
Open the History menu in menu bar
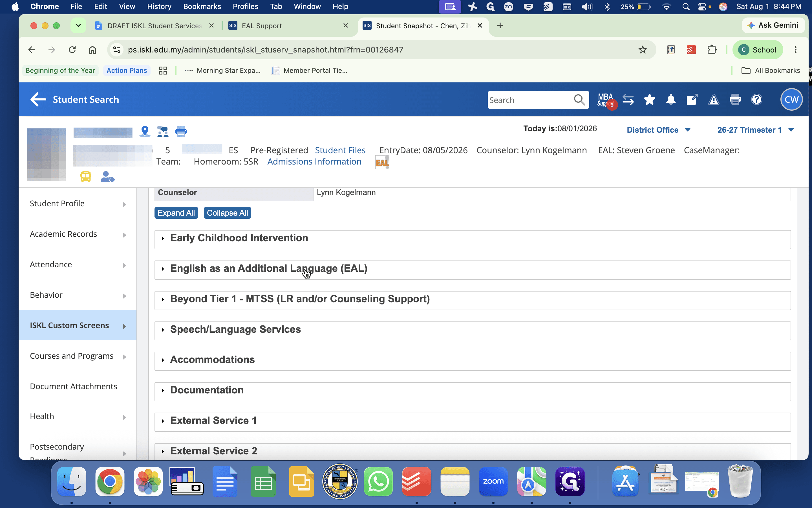click(x=159, y=7)
